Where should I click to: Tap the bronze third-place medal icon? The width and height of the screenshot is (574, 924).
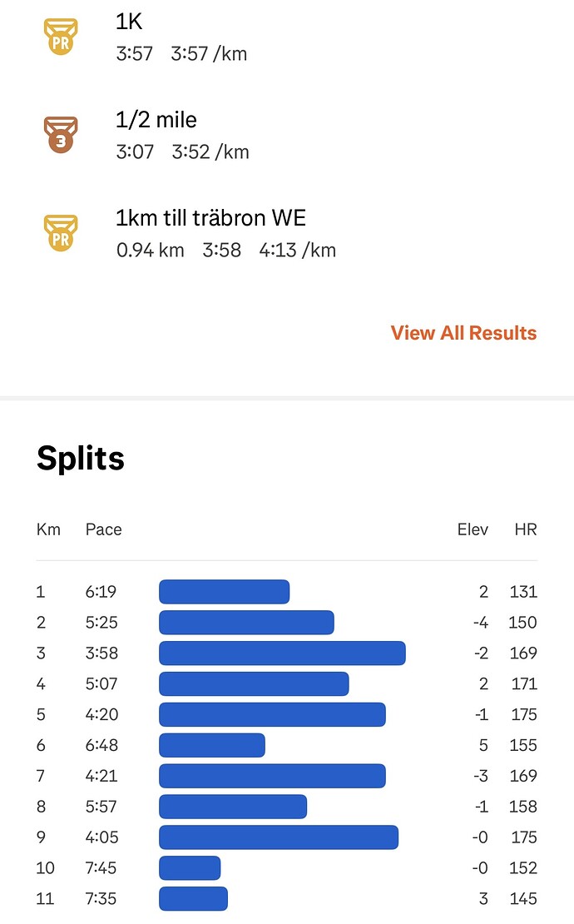(60, 135)
